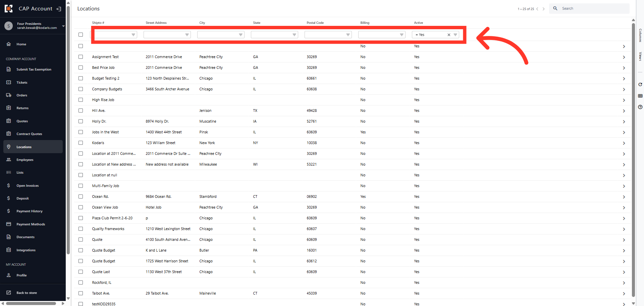The width and height of the screenshot is (644, 306).
Task: Click the Integrations icon in sidebar
Action: point(9,250)
